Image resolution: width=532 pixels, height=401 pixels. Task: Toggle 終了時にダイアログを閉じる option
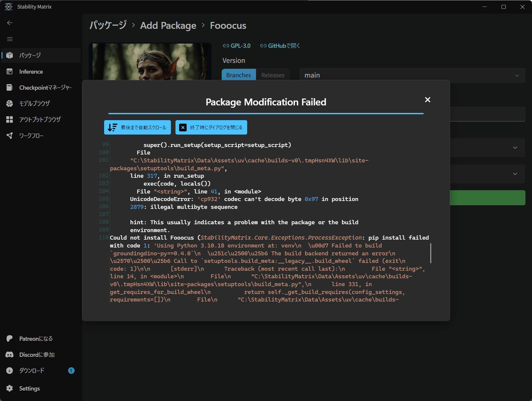211,127
